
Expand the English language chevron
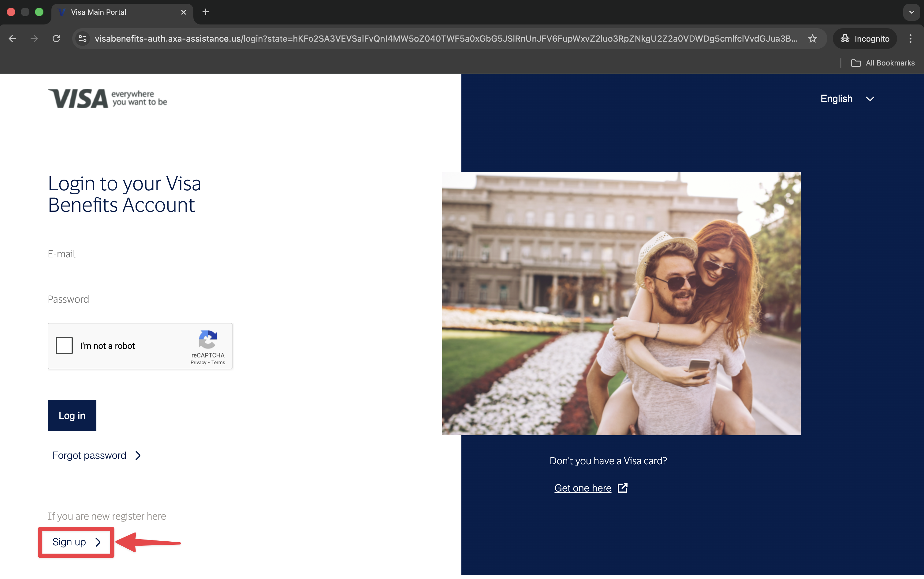(870, 99)
